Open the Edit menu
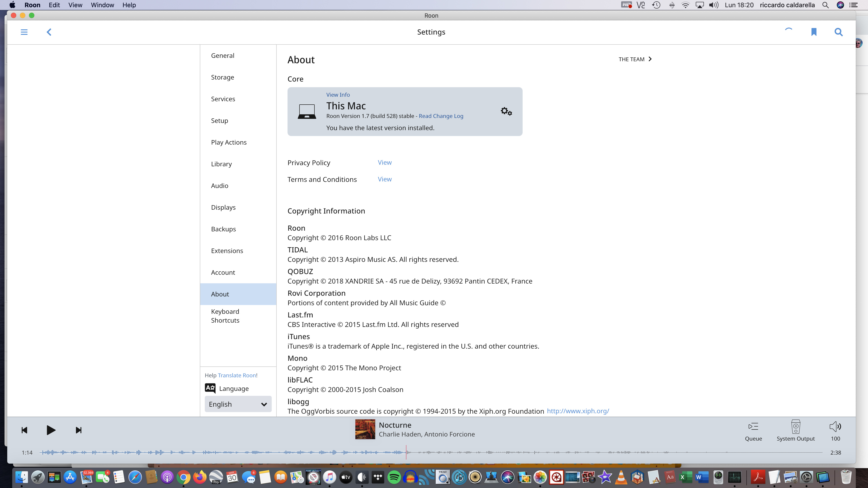 click(x=54, y=5)
